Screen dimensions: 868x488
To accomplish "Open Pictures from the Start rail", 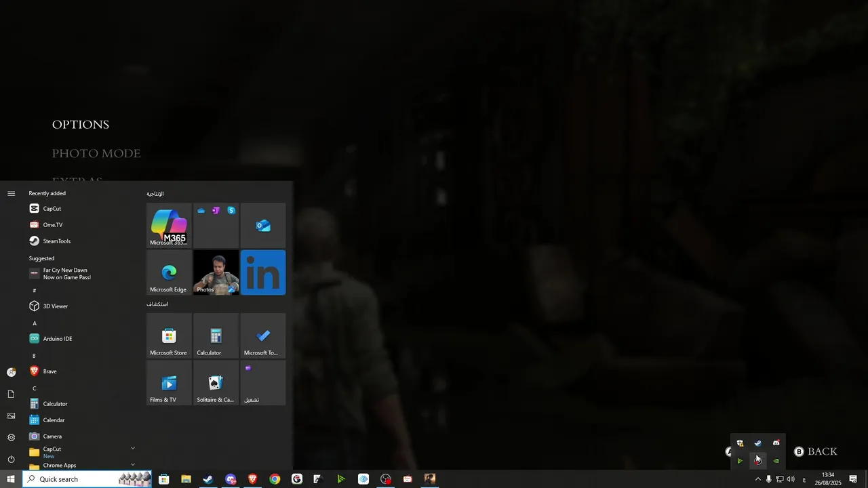I will [x=11, y=415].
